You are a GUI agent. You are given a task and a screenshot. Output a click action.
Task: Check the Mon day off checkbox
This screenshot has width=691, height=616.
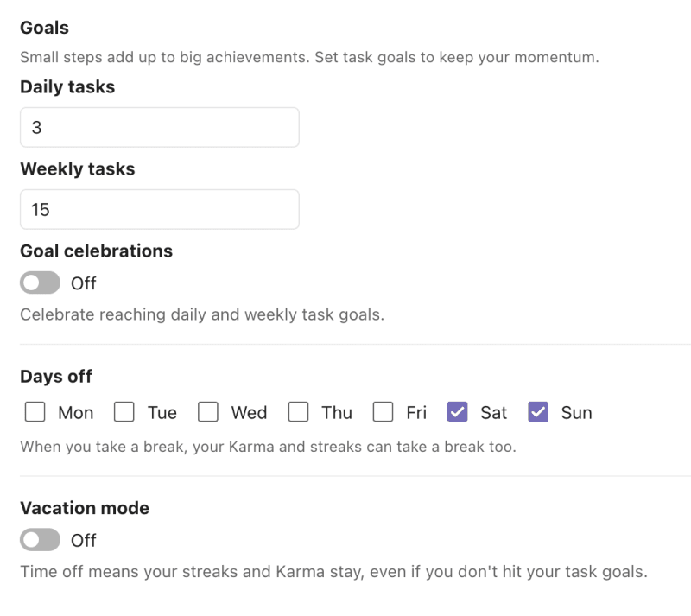34,412
